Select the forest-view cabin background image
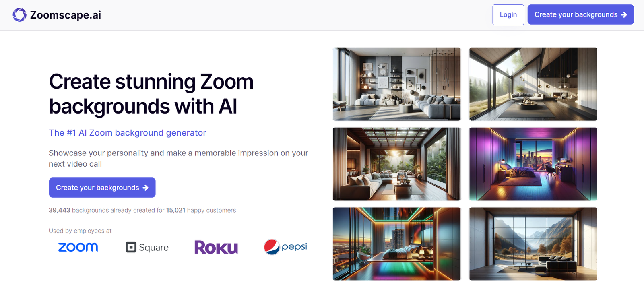Viewport: 644px width, 291px height. point(533,84)
